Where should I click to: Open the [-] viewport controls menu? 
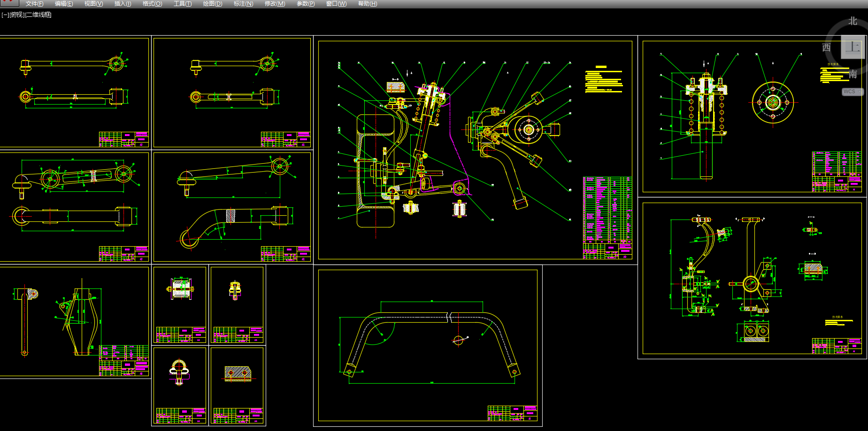(5, 15)
